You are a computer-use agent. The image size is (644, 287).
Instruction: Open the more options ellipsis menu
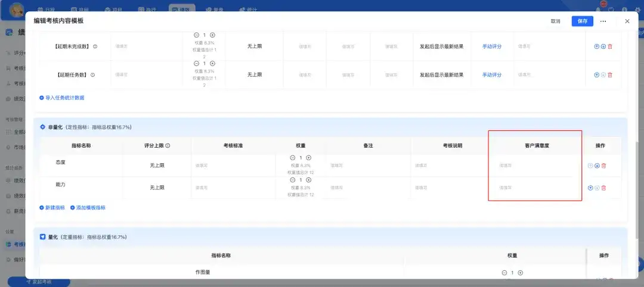click(603, 21)
